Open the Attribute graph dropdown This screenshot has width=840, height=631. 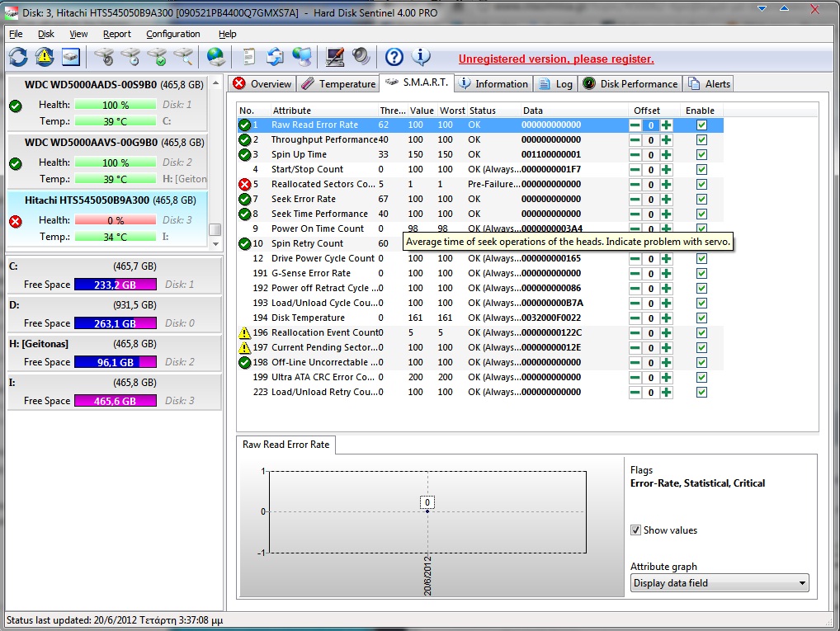pyautogui.click(x=720, y=583)
